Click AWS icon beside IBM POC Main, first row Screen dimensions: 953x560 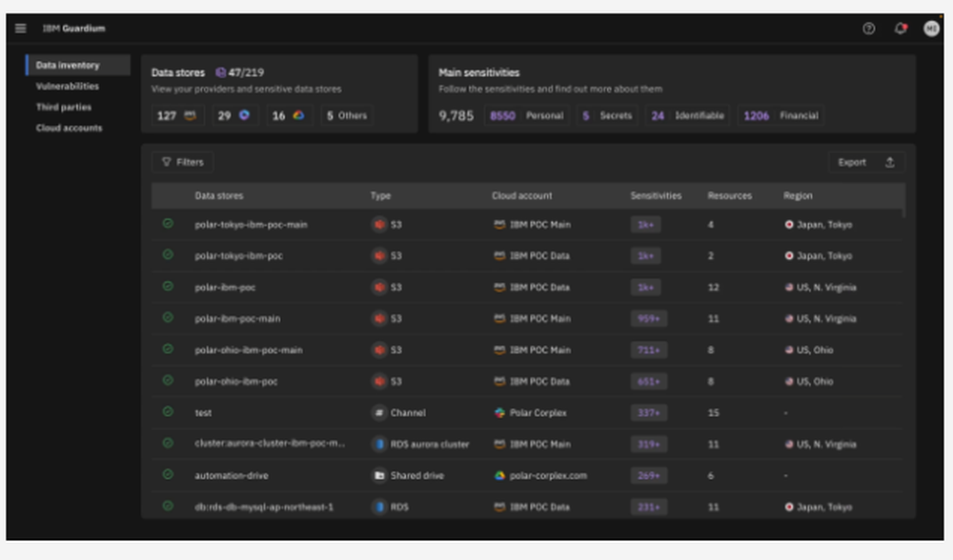[499, 225]
